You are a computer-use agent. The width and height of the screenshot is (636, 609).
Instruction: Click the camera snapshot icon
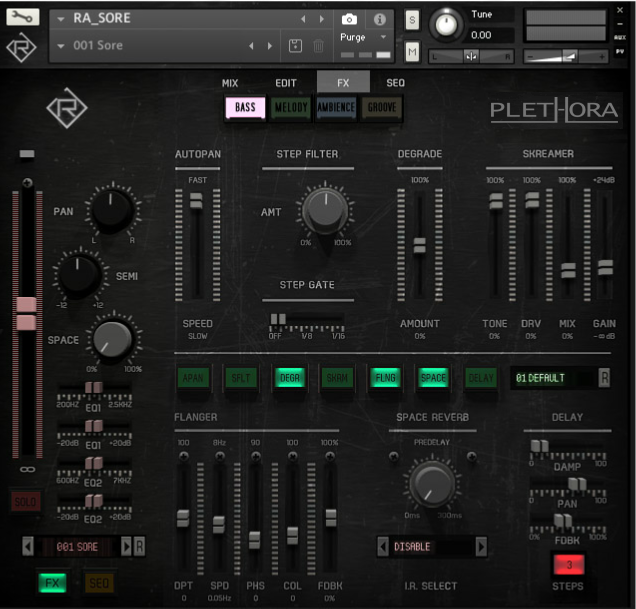pos(350,19)
